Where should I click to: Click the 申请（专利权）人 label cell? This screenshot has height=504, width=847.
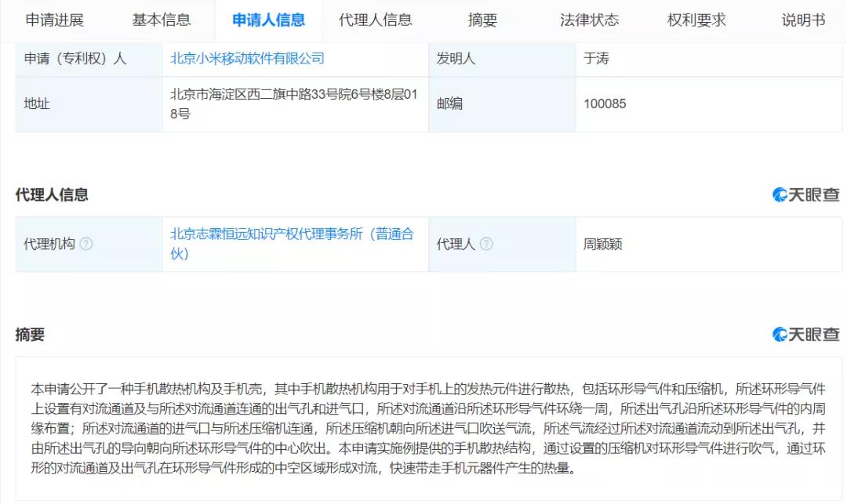tap(89, 58)
